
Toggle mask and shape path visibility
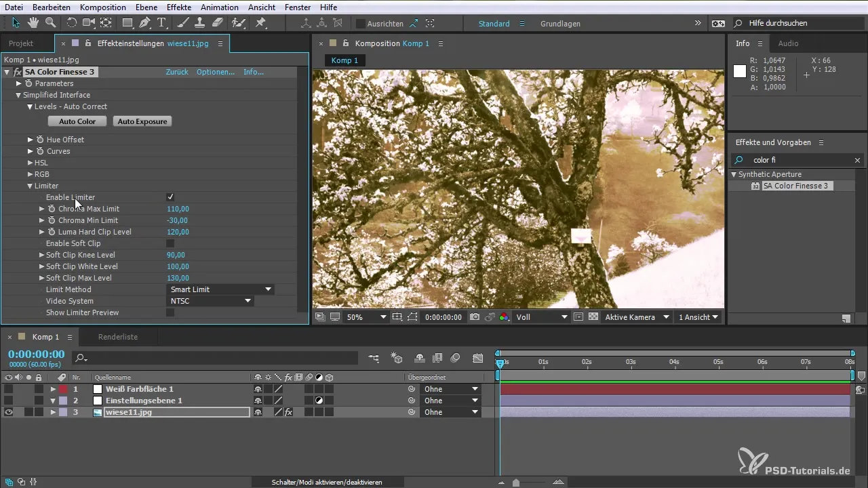414,317
